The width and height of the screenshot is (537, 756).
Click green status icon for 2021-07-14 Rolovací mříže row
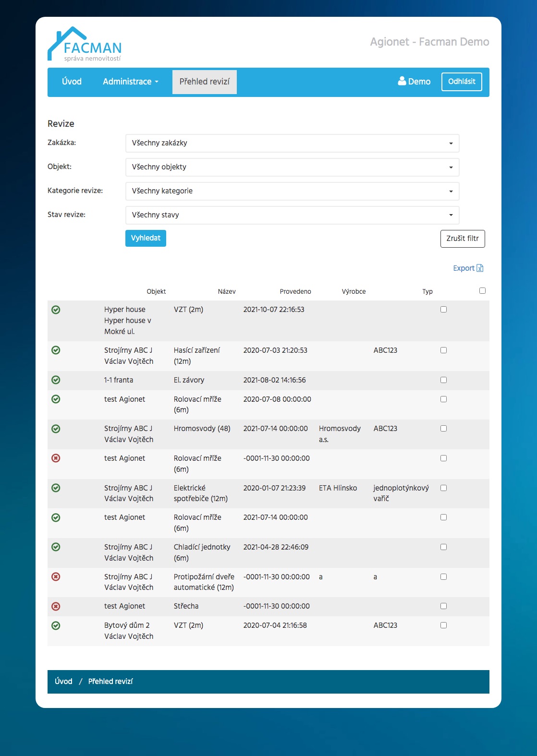56,517
